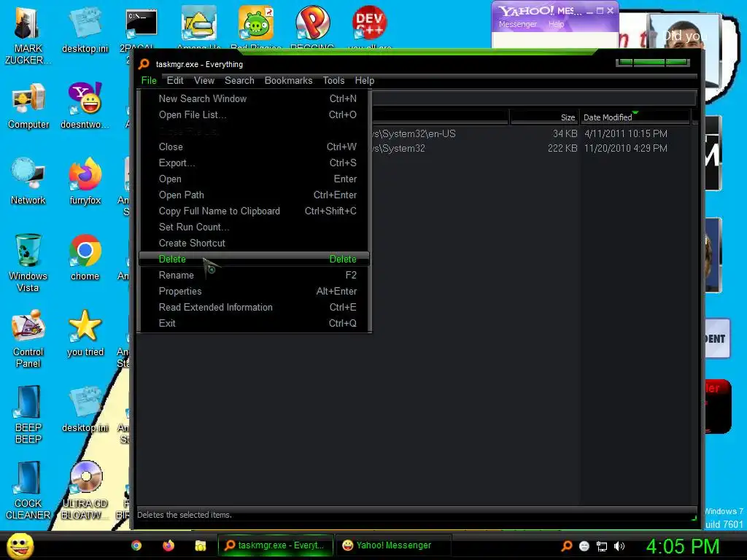Viewport: 747px width, 560px height.
Task: Open the Help menu in Everything
Action: pyautogui.click(x=365, y=80)
